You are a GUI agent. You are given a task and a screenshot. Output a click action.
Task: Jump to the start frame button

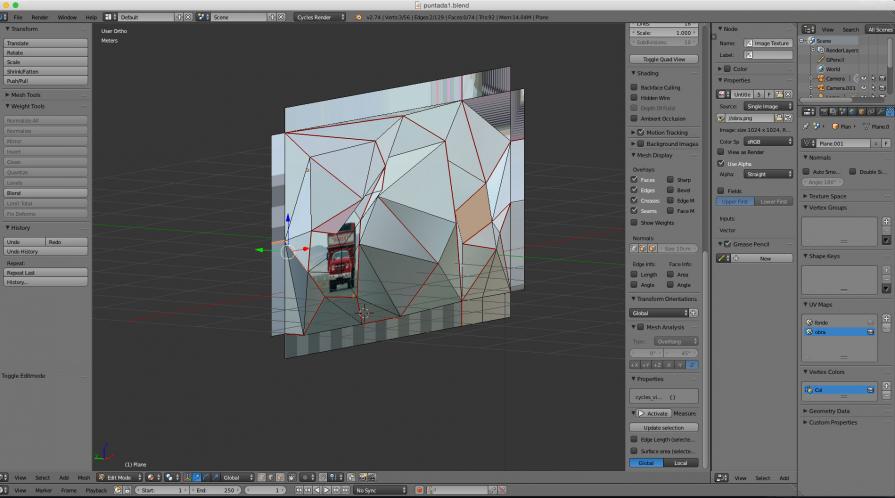coord(299,490)
